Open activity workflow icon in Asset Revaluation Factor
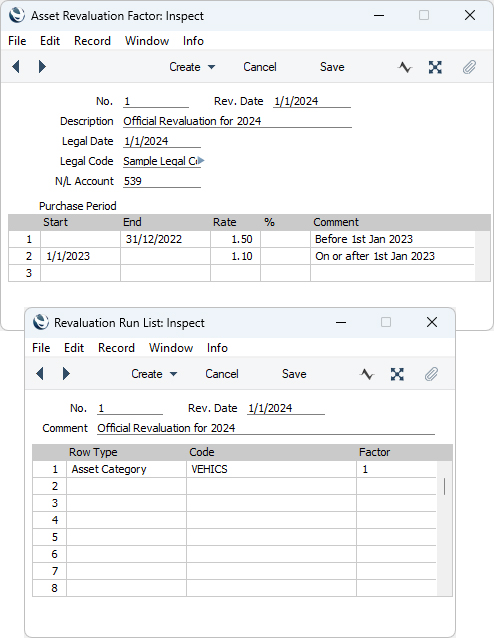This screenshot has width=494, height=638. tap(404, 67)
